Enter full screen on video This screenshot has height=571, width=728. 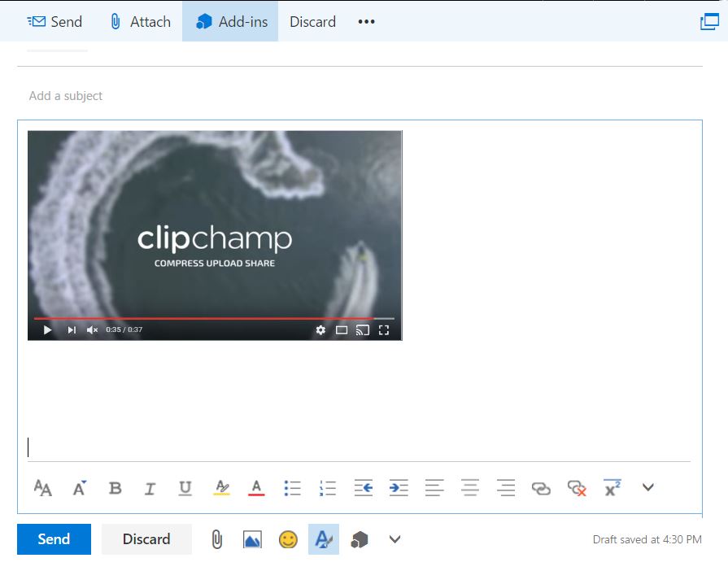[x=383, y=330]
